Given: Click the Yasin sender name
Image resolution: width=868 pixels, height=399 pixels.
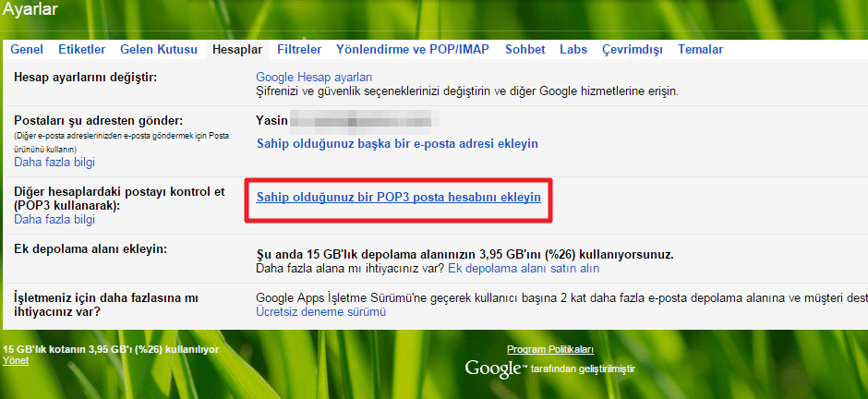Looking at the screenshot, I should click(271, 119).
